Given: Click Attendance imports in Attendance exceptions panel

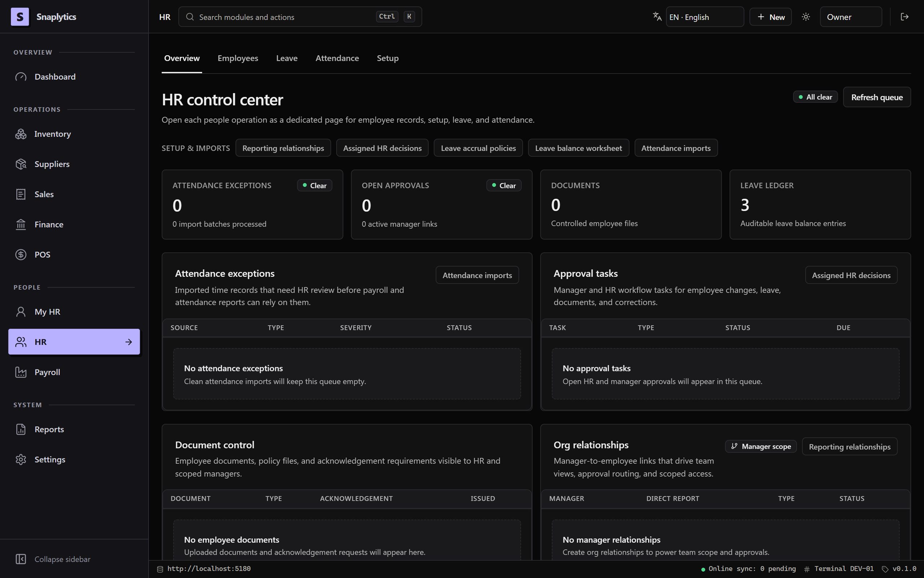Looking at the screenshot, I should coord(477,275).
